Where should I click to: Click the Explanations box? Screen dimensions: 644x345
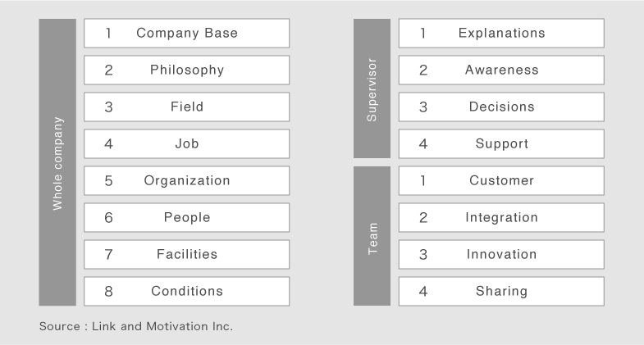[501, 34]
